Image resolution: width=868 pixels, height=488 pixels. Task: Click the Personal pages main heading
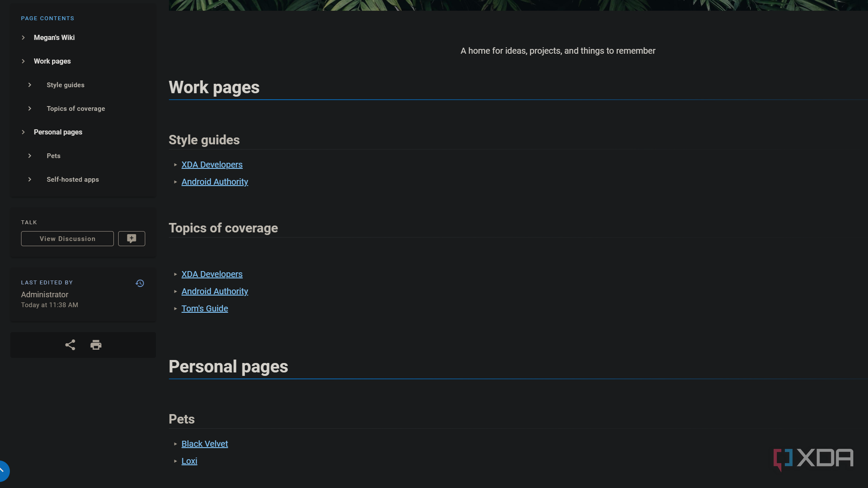[x=228, y=367]
